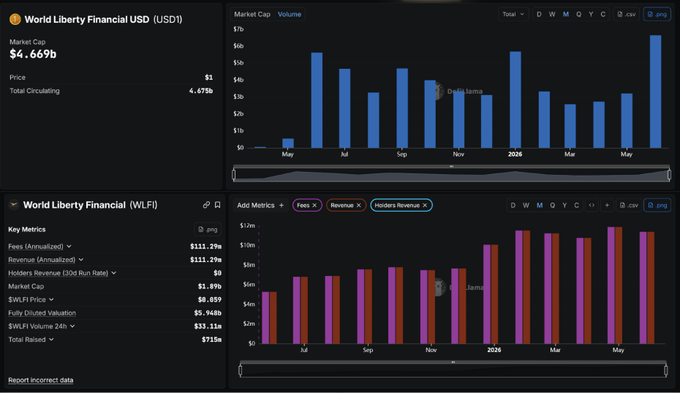The height and width of the screenshot is (393, 680).
Task: Save Key Metrics panel as .png
Action: (x=207, y=229)
